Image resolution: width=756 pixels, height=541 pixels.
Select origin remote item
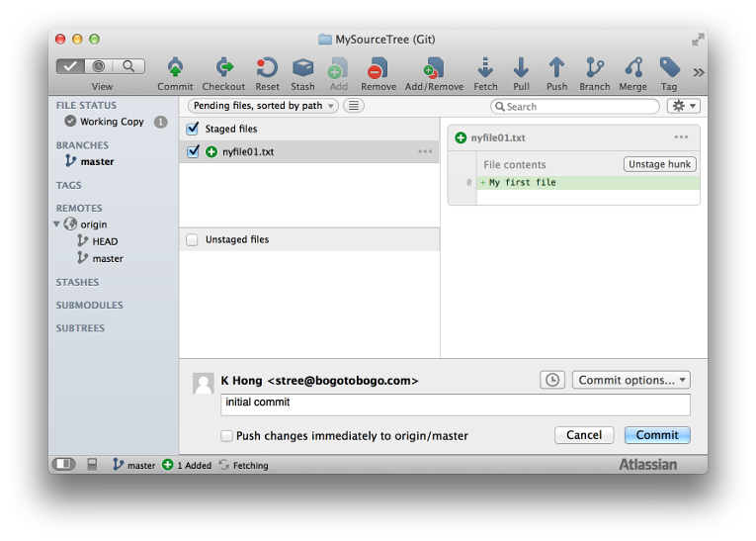(x=94, y=225)
